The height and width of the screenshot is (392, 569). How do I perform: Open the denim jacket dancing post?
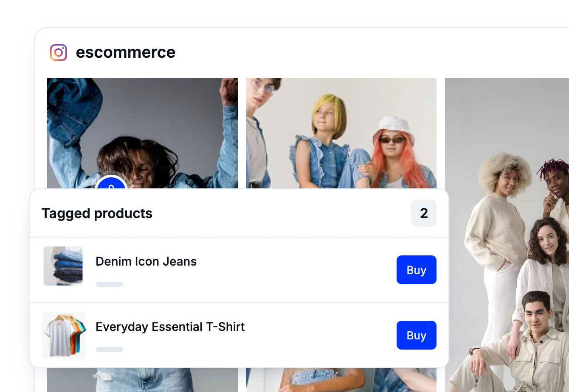pyautogui.click(x=142, y=133)
